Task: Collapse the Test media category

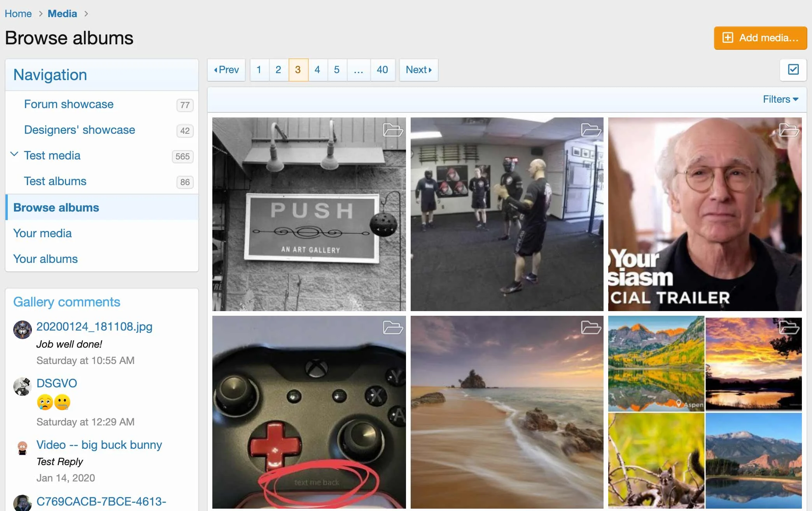Action: 14,154
